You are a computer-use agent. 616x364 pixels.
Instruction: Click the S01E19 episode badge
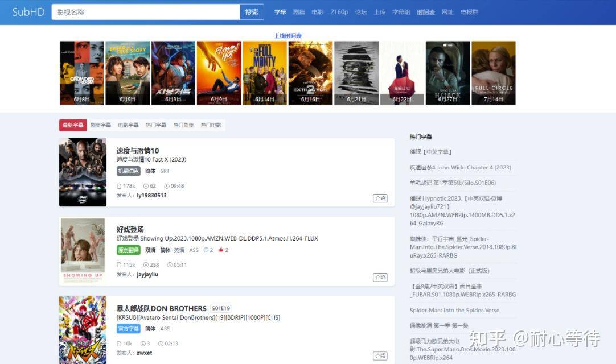[221, 308]
